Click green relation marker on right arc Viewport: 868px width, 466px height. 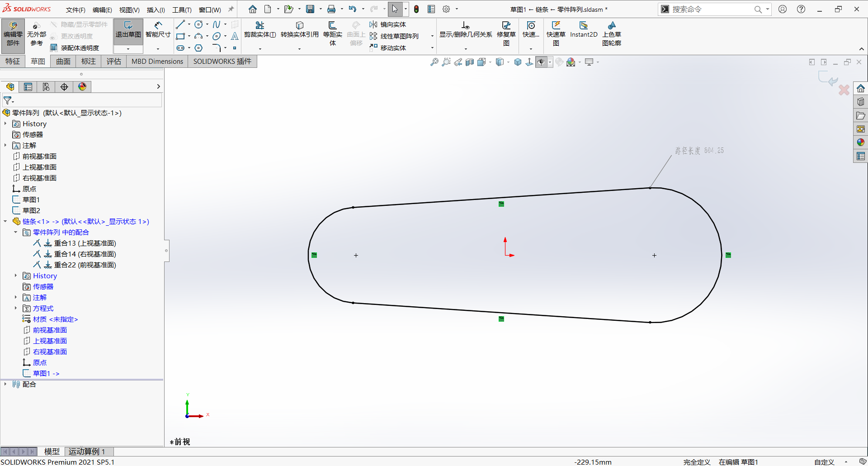pyautogui.click(x=728, y=255)
